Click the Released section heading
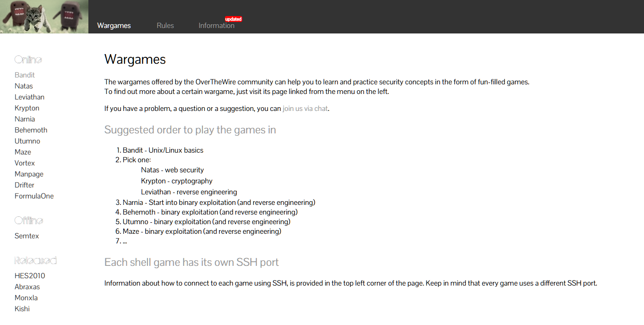This screenshot has height=325, width=644. 36,260
